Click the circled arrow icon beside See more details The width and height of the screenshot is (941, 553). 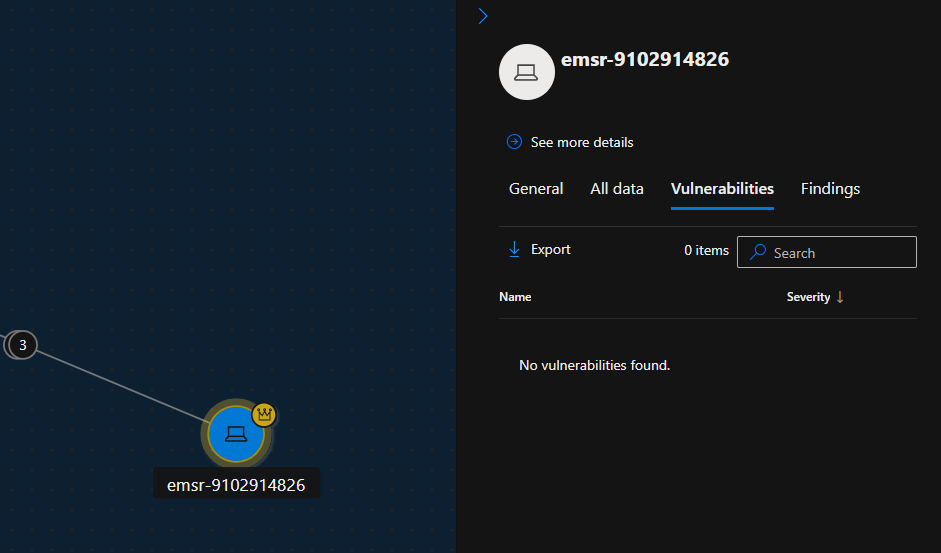pyautogui.click(x=514, y=142)
